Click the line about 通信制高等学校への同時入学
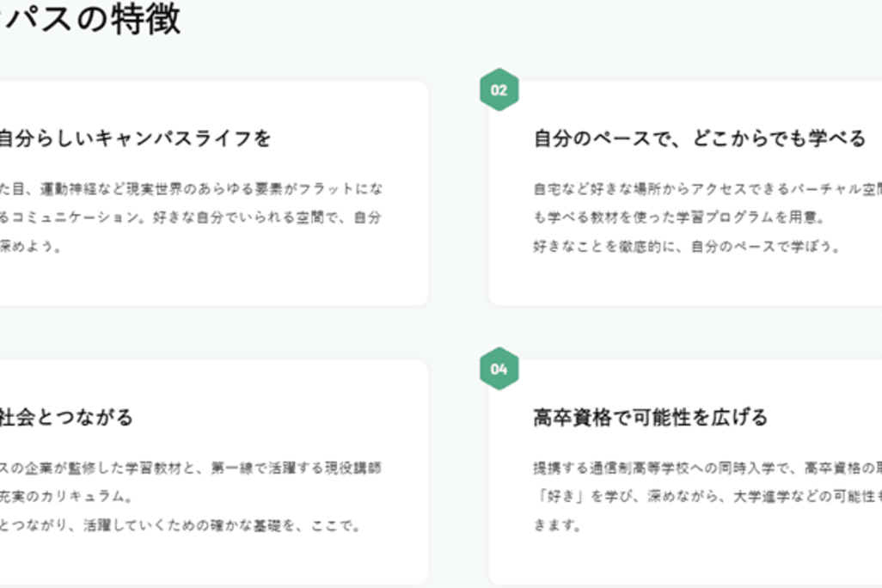 pyautogui.click(x=707, y=468)
